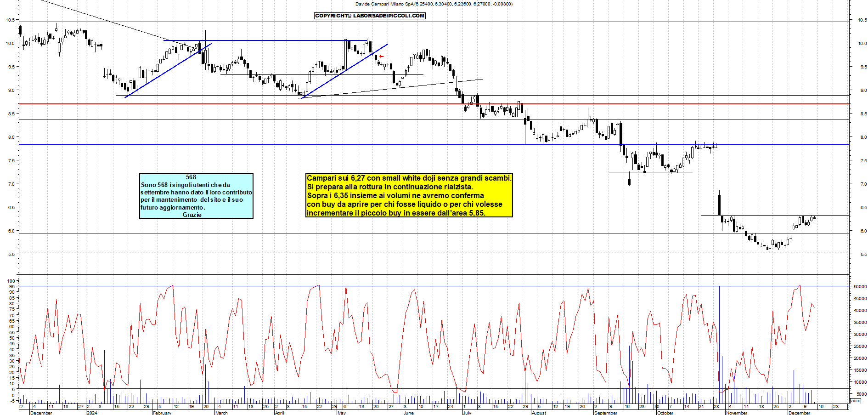This screenshot has width=868, height=415.
Task: Click the June label on the time axis
Action: click(x=408, y=413)
